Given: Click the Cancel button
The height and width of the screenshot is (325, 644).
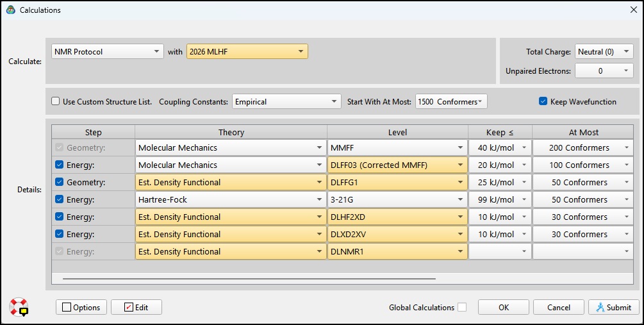Looking at the screenshot, I should click(559, 307).
